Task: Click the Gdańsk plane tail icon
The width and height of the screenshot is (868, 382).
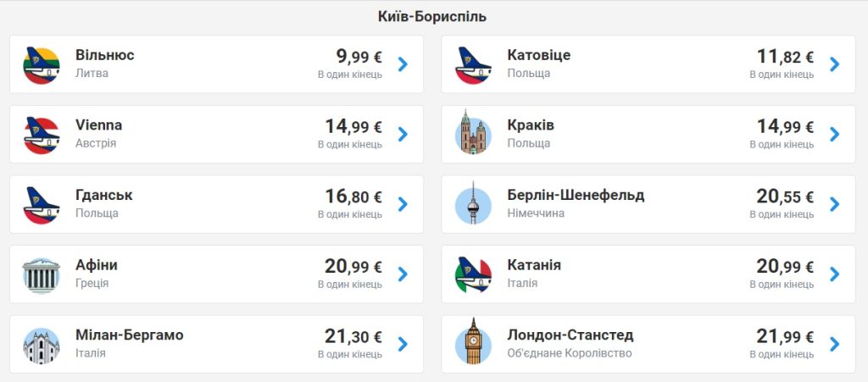Action: pos(42,204)
